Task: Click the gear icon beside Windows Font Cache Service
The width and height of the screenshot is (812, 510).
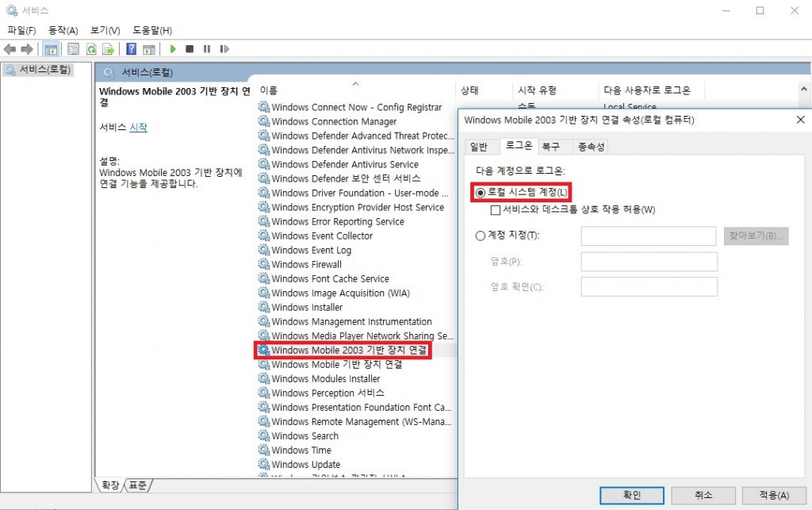Action: pyautogui.click(x=264, y=278)
